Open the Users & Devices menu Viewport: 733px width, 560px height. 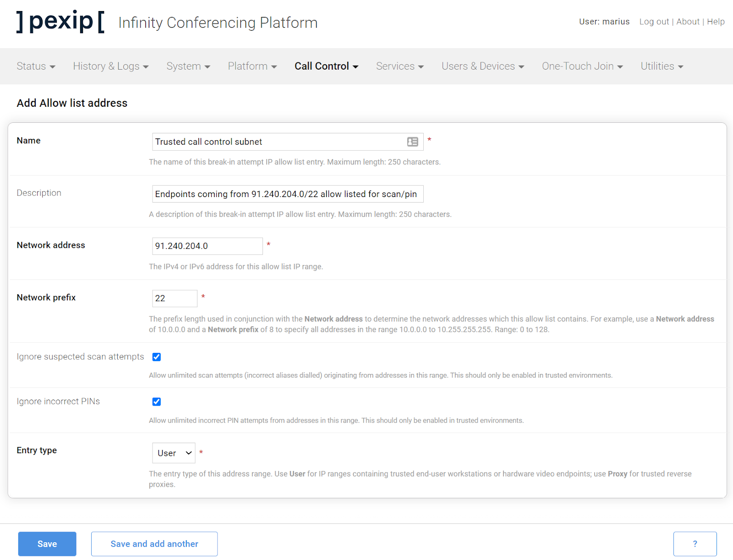[x=482, y=66]
